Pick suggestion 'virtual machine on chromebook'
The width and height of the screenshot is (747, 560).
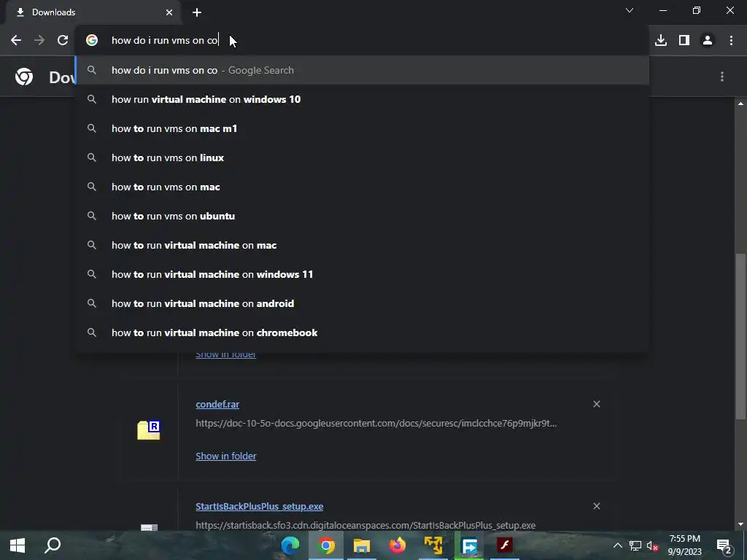coord(362,332)
